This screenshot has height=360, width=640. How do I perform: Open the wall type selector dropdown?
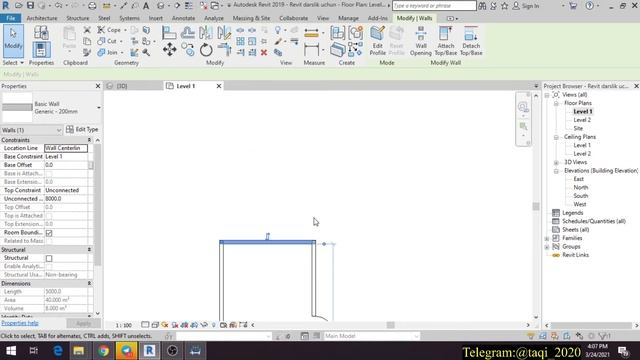98,108
